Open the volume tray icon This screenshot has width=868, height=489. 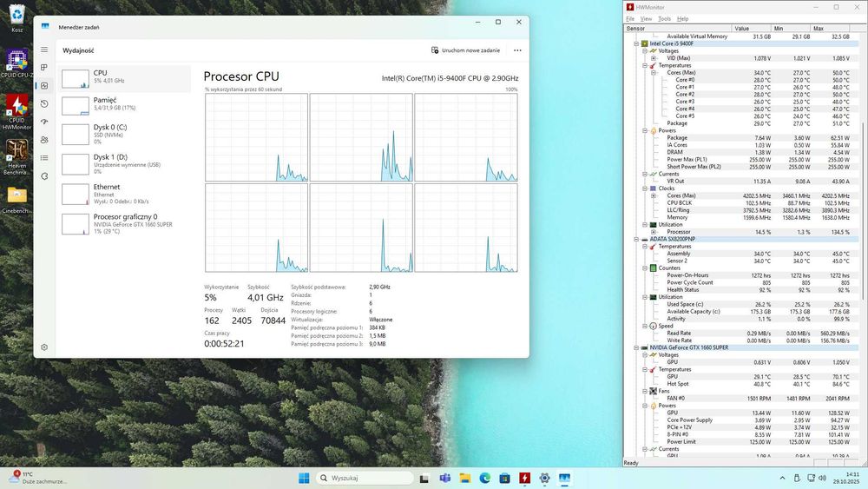pos(823,478)
